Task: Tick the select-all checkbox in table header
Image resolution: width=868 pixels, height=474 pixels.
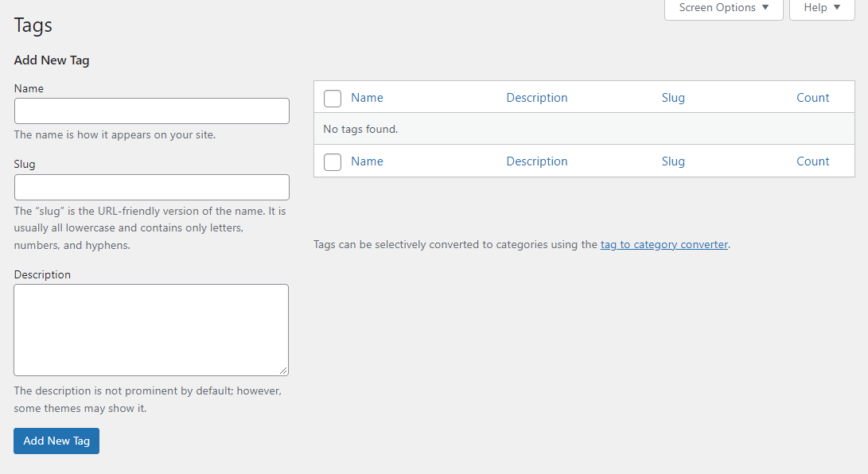Action: click(332, 99)
